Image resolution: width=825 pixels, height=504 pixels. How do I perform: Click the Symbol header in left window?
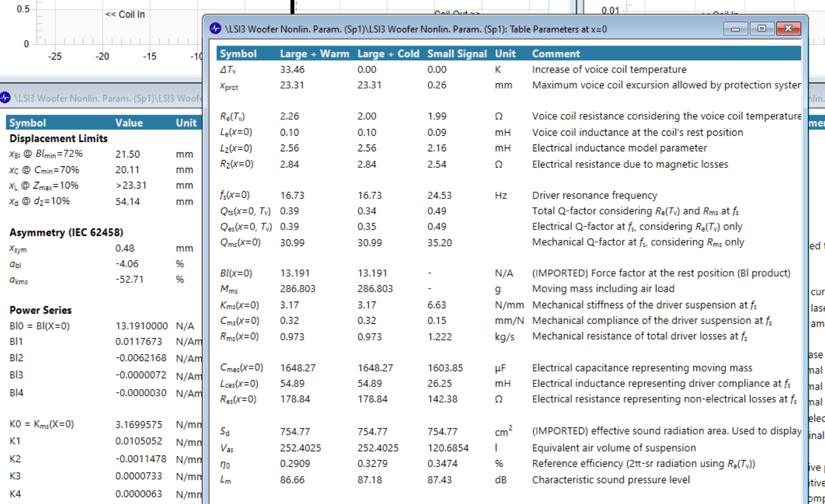(x=27, y=123)
